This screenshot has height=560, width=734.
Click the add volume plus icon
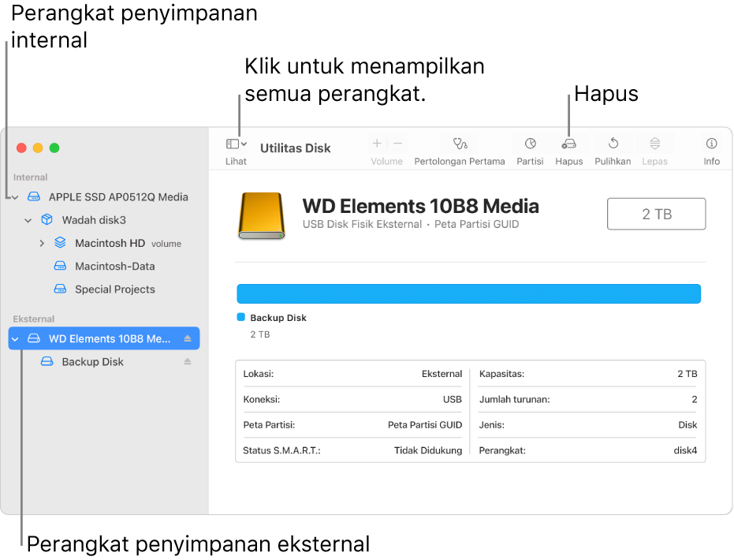pyautogui.click(x=377, y=144)
